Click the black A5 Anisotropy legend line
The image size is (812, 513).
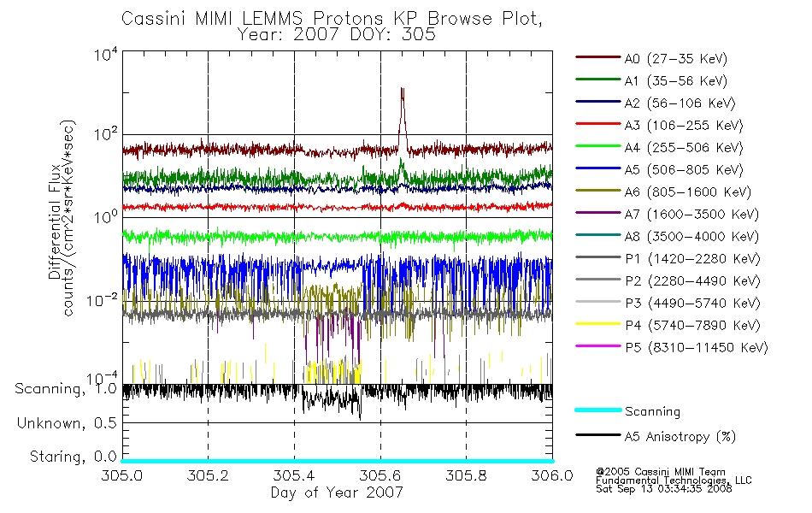pos(597,434)
